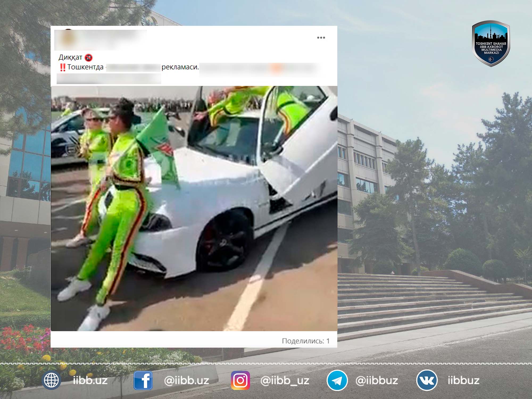The width and height of the screenshot is (532, 399).
Task: Click the Facebook logo icon
Action: [x=143, y=380]
